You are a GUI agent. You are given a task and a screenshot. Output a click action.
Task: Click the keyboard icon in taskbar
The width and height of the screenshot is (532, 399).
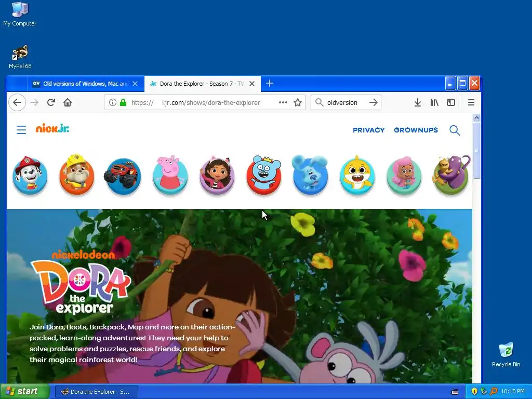455,392
